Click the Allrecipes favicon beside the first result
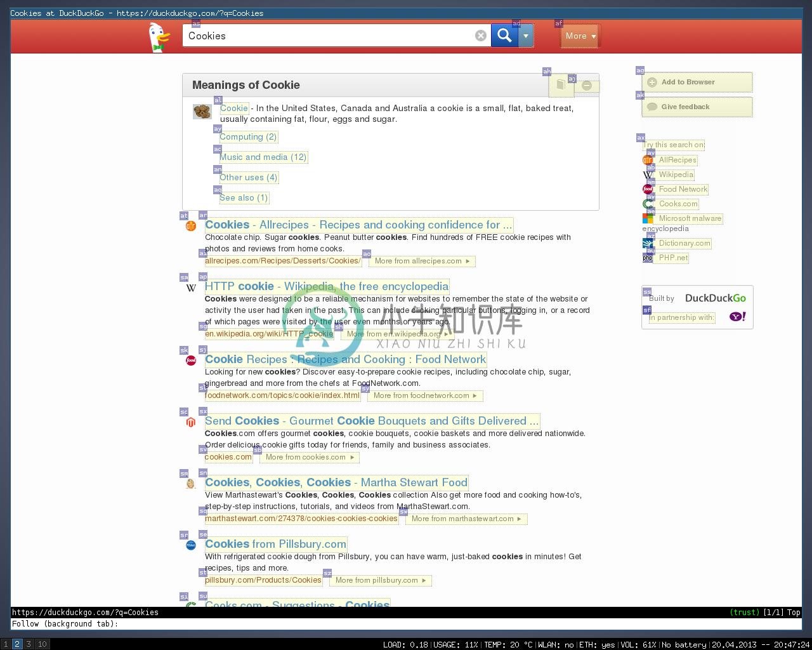Screen dimensions: 812x650 (190, 226)
